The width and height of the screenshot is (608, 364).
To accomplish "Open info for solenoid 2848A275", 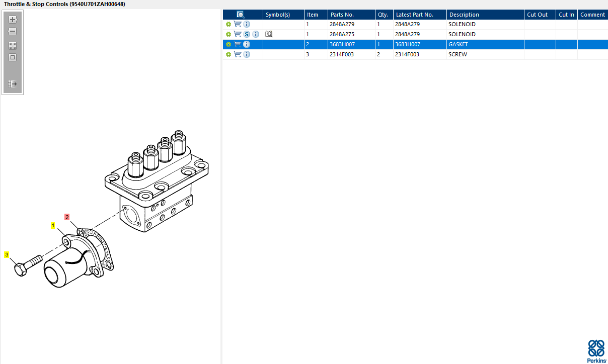I will [256, 34].
